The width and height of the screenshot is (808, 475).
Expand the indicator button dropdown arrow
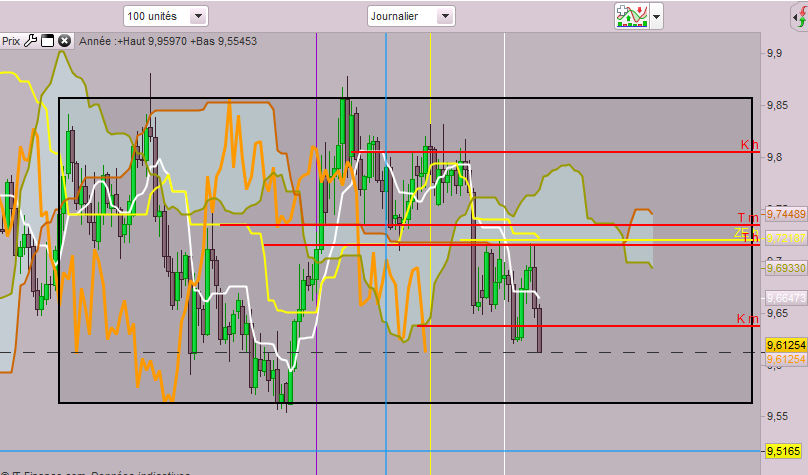(x=656, y=16)
